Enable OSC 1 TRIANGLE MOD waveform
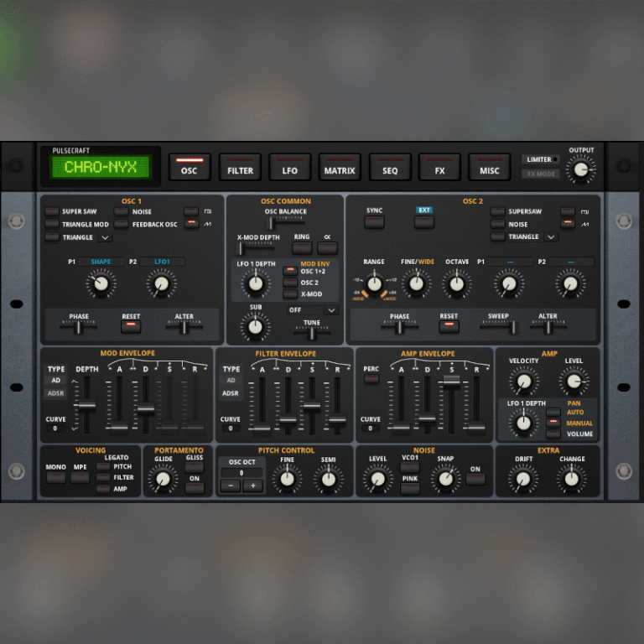 tap(52, 224)
